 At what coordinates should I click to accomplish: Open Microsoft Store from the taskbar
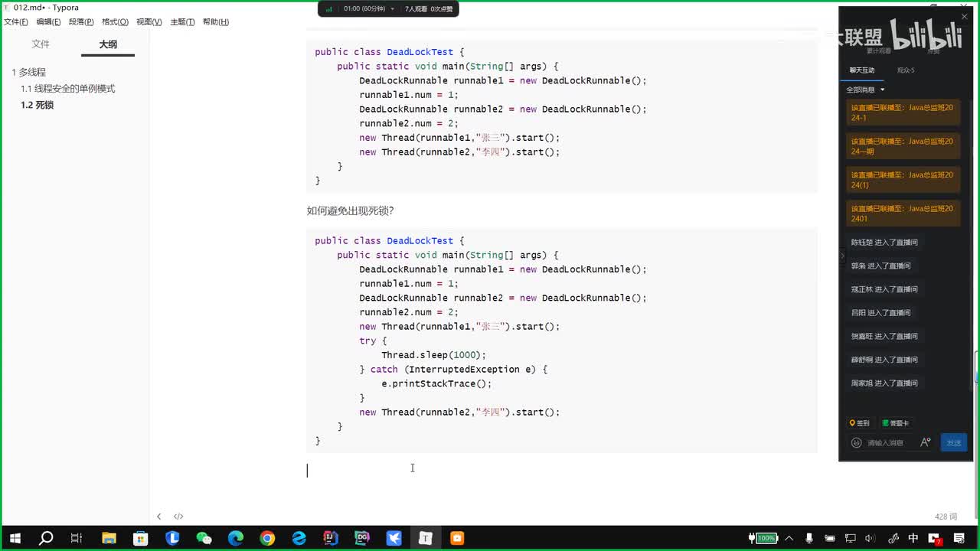click(x=140, y=538)
